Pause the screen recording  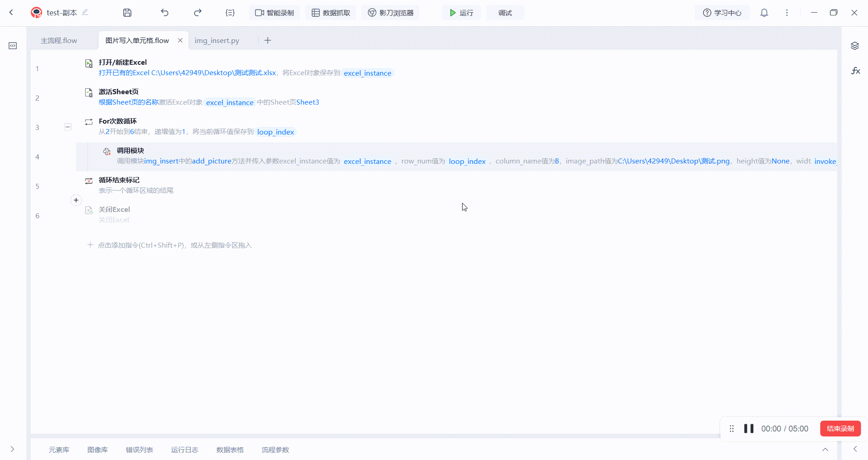[x=749, y=429]
